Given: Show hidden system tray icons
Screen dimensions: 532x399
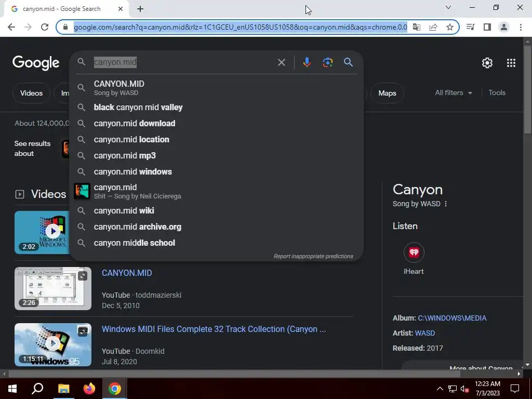Looking at the screenshot, I should [x=440, y=389].
